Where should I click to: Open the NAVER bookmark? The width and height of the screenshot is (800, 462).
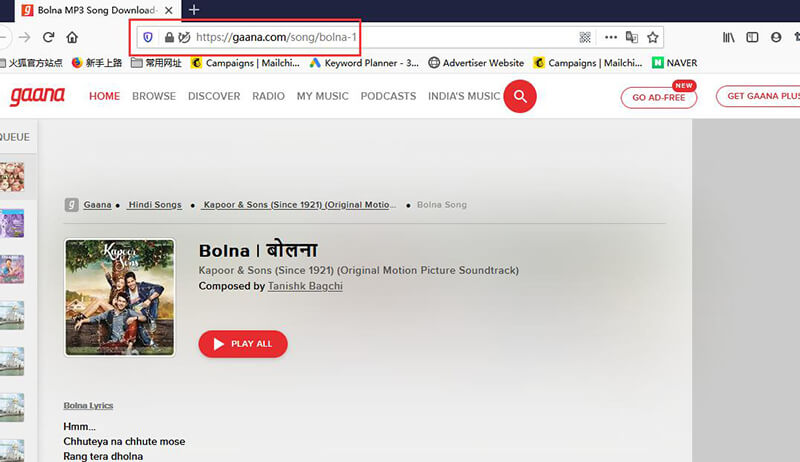pyautogui.click(x=674, y=63)
